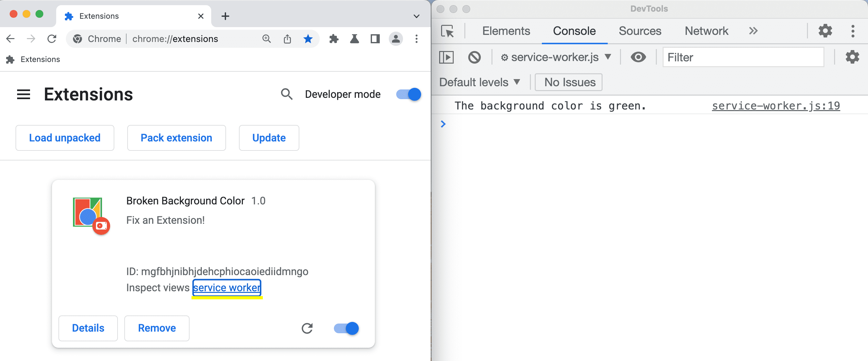Click the pin/bookmark icon in toolbar

pos(308,39)
